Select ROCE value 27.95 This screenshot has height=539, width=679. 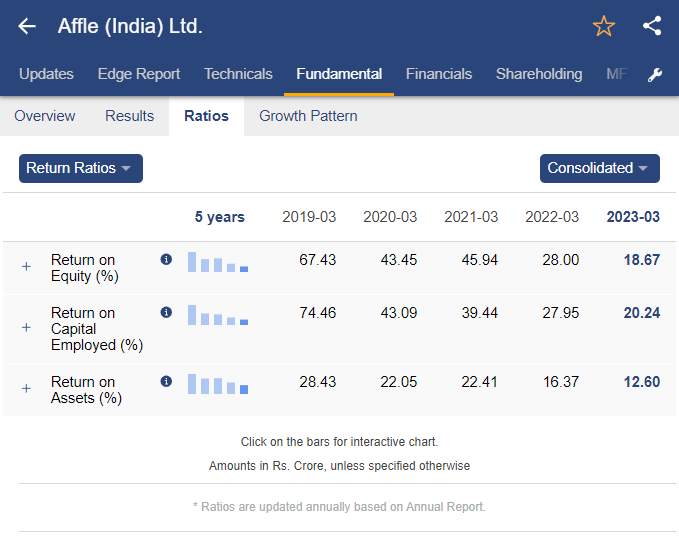pos(561,313)
